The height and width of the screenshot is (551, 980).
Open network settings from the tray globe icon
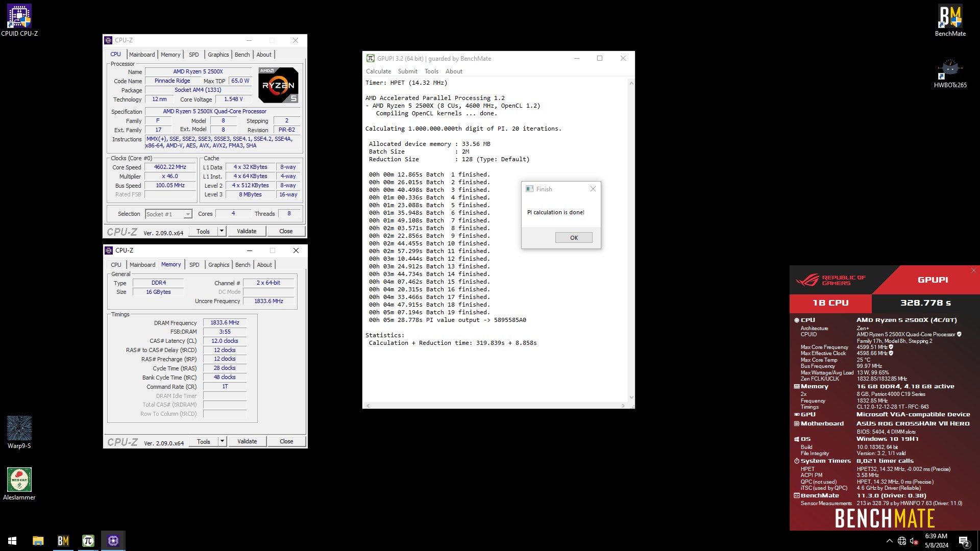(x=902, y=541)
